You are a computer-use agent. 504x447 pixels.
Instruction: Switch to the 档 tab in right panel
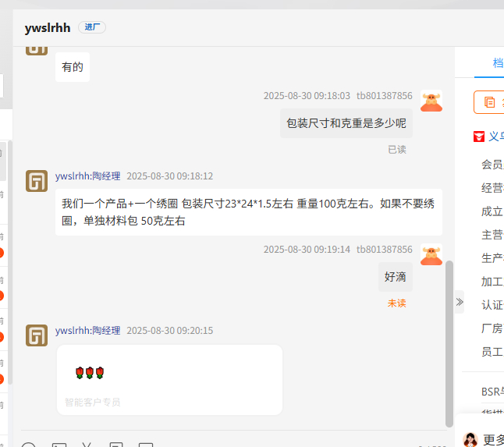(x=498, y=62)
